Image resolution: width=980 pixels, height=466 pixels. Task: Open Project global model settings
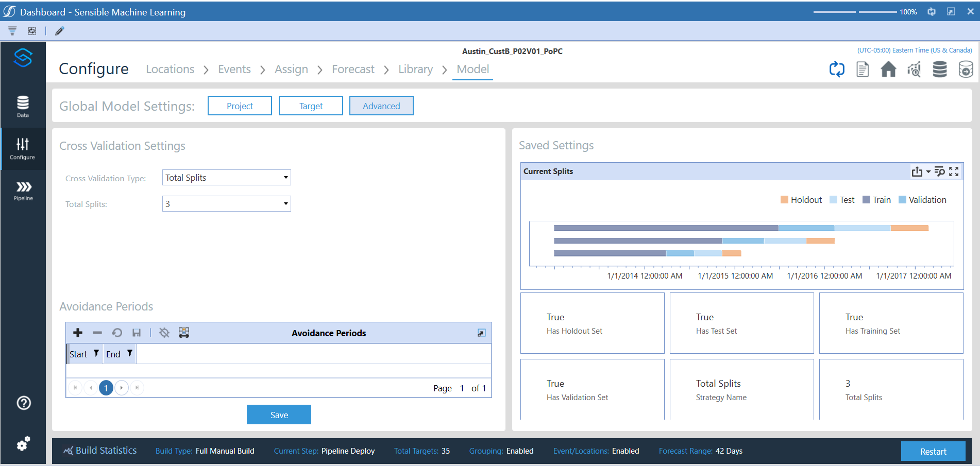[240, 106]
